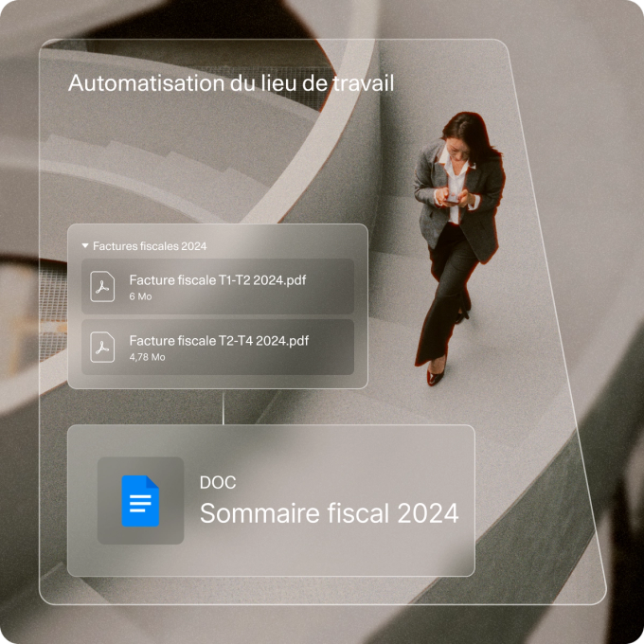This screenshot has width=644, height=644.
Task: Click PDF icon of Facture fiscale T1-T2 2024
Action: (x=102, y=287)
